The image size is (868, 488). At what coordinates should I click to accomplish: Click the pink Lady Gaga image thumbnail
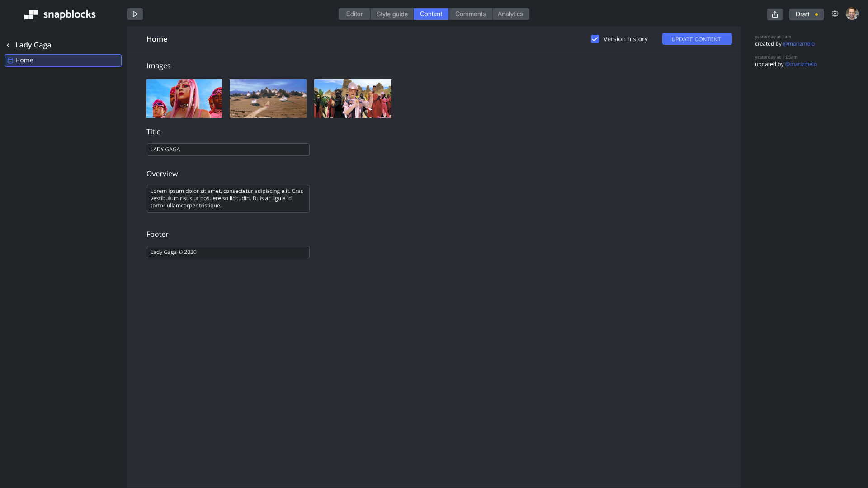pos(184,99)
